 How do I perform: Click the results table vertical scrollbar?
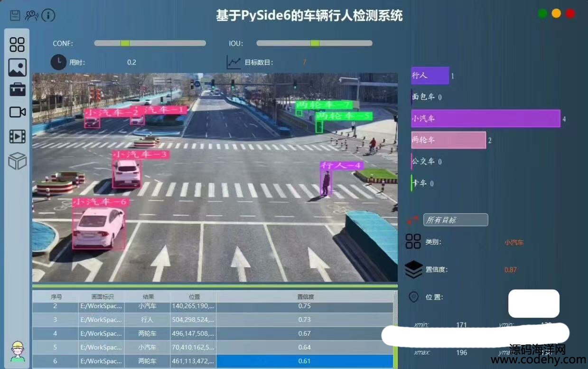pyautogui.click(x=395, y=329)
